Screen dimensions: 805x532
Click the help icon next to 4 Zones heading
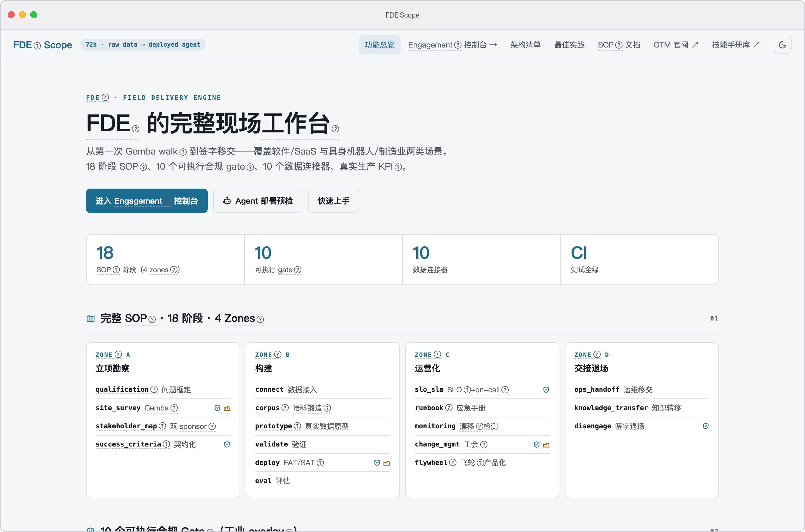point(260,319)
